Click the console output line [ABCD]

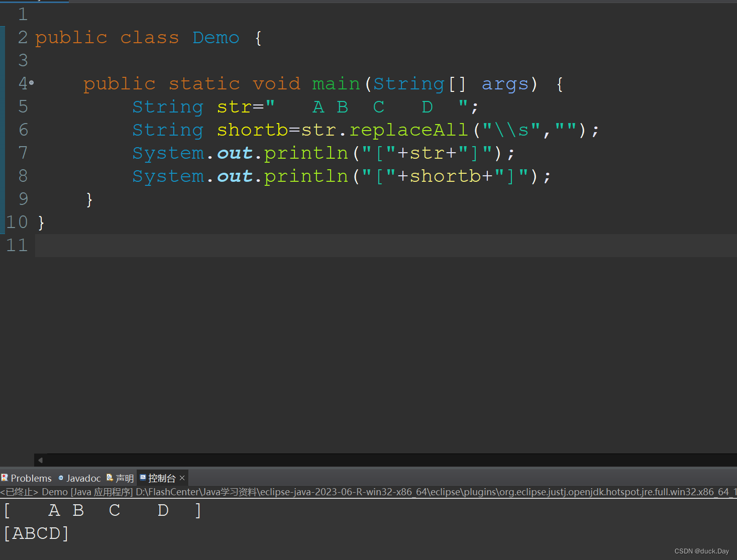pyautogui.click(x=35, y=533)
